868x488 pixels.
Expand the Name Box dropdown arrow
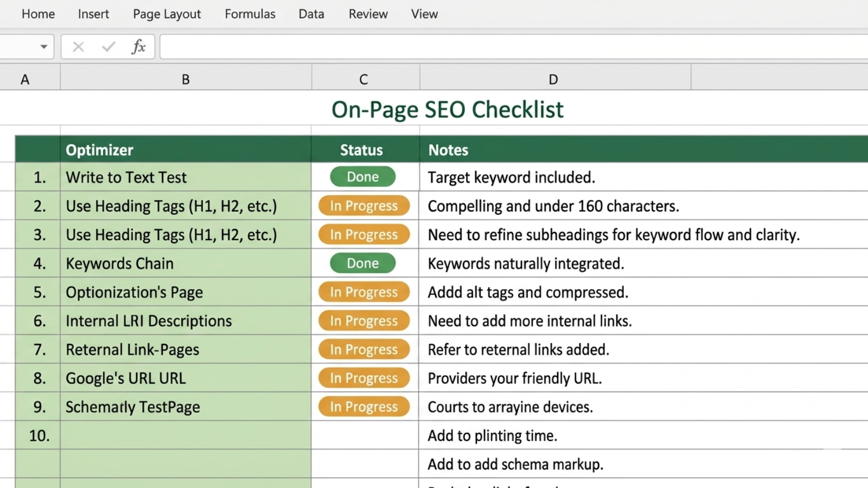[44, 47]
